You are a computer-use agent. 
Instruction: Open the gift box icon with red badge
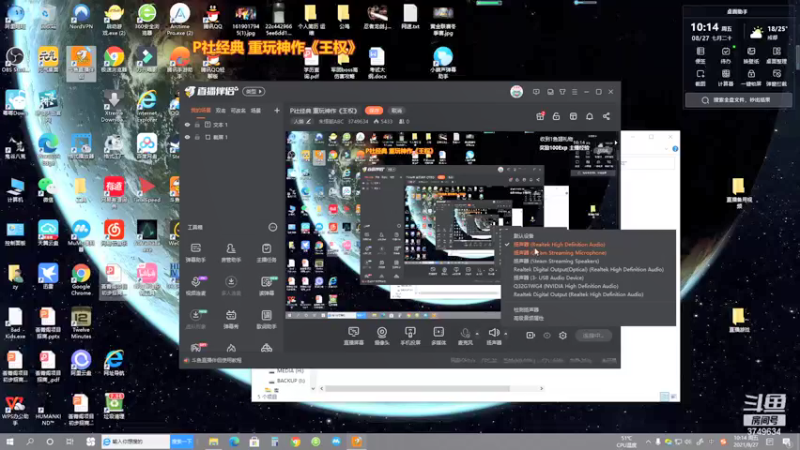(x=540, y=116)
